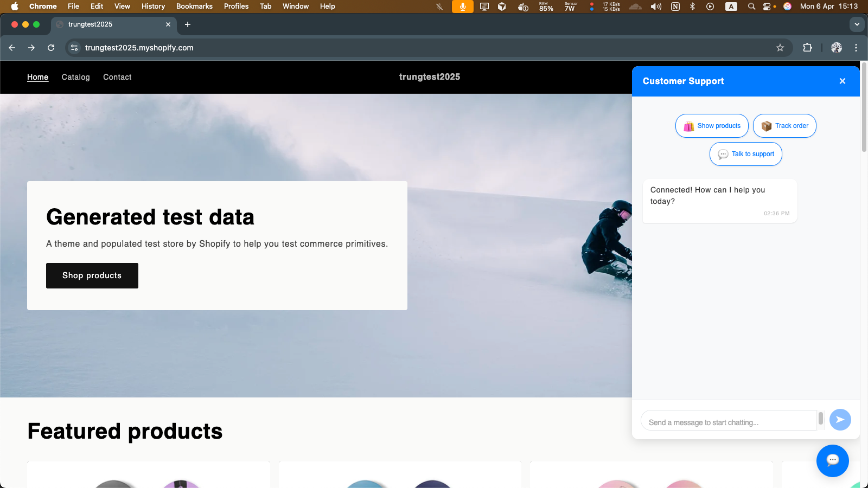Click the Track order quick reply
The image size is (868, 488).
(x=784, y=126)
